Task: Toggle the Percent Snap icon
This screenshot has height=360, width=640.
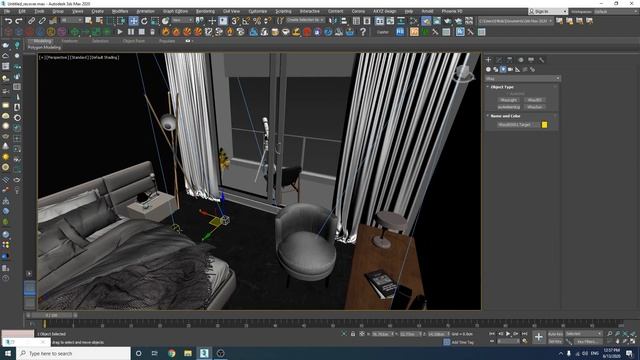Action: (x=257, y=20)
